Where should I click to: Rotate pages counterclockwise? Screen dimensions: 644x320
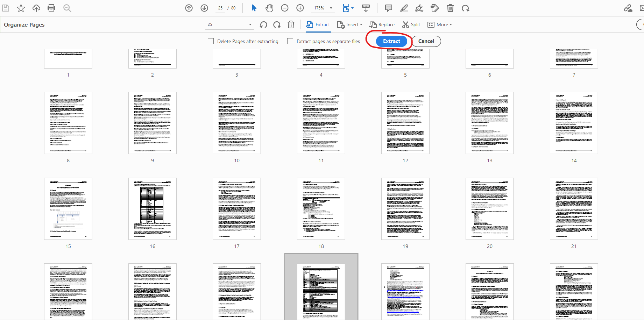pyautogui.click(x=263, y=24)
